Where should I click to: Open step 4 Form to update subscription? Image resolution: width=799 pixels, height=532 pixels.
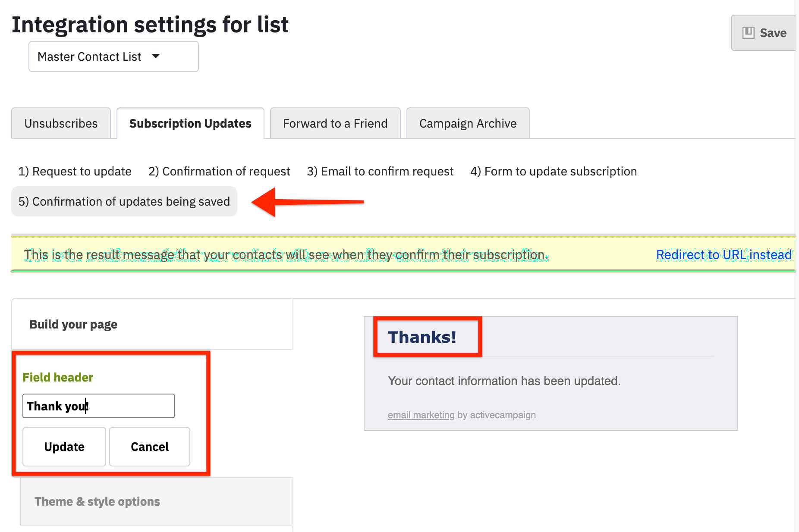coord(554,172)
